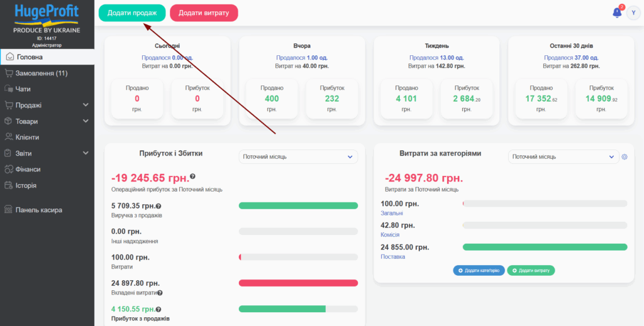Screen dimensions: 644x326
Task: Click help icon beside -19 245.65 грн.
Action: (x=192, y=177)
